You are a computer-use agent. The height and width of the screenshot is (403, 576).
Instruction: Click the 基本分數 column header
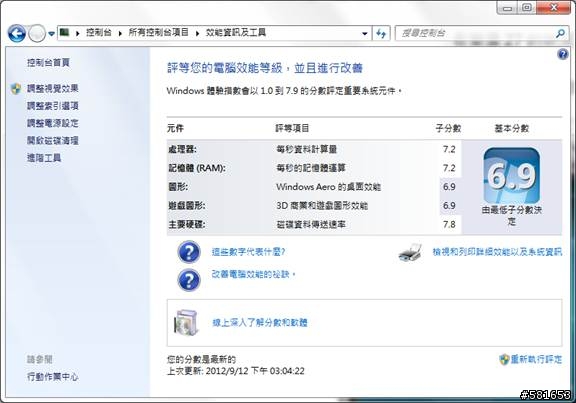pyautogui.click(x=512, y=128)
